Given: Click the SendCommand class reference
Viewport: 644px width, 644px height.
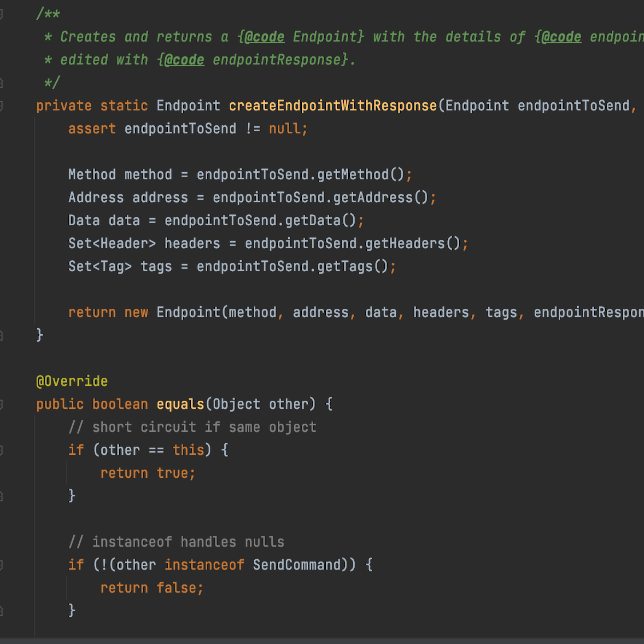Looking at the screenshot, I should [296, 565].
